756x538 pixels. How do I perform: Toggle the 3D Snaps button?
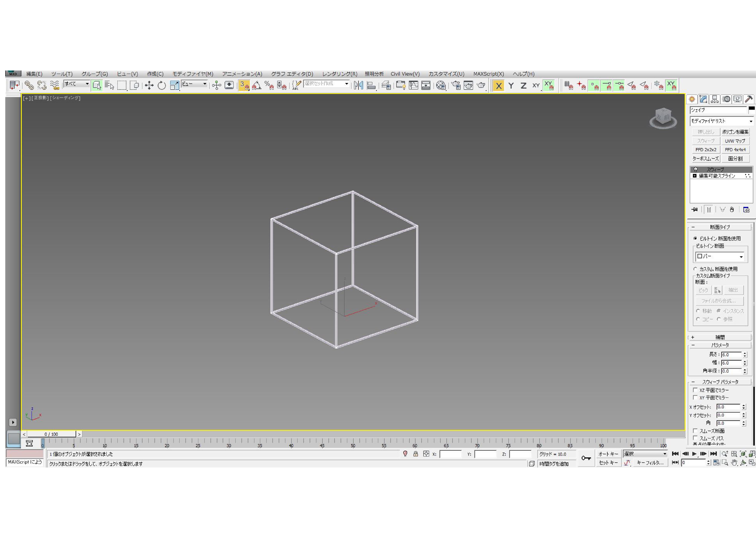point(244,86)
